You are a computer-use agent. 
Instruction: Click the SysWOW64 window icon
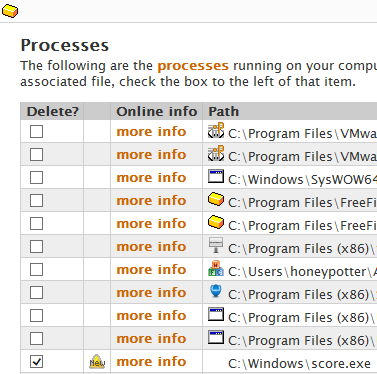[x=216, y=176]
